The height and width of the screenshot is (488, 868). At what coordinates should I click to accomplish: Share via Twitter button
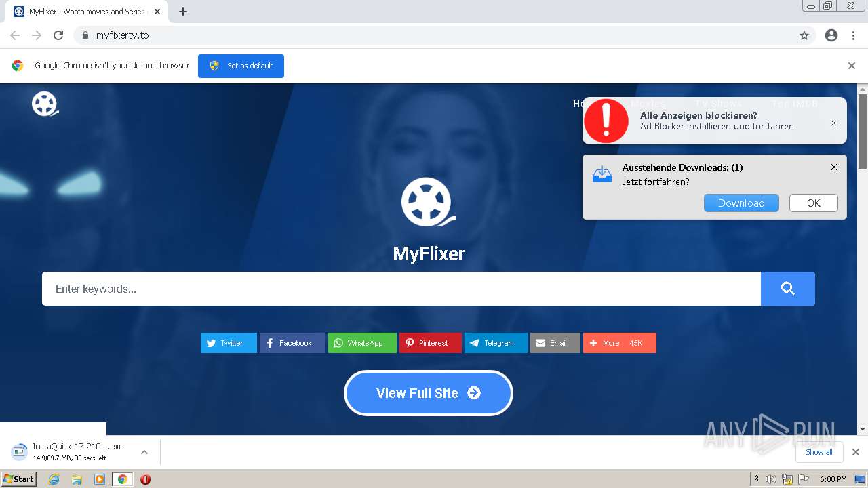pos(229,343)
